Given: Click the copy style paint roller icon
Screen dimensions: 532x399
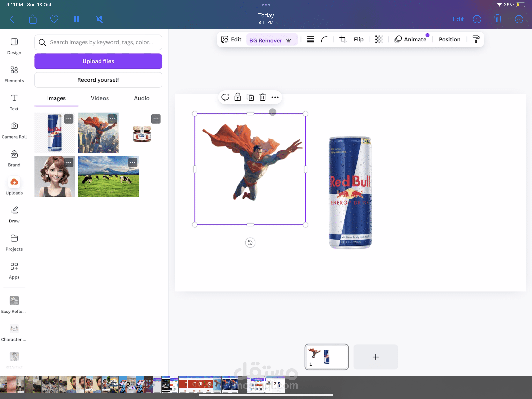Looking at the screenshot, I should 476,40.
